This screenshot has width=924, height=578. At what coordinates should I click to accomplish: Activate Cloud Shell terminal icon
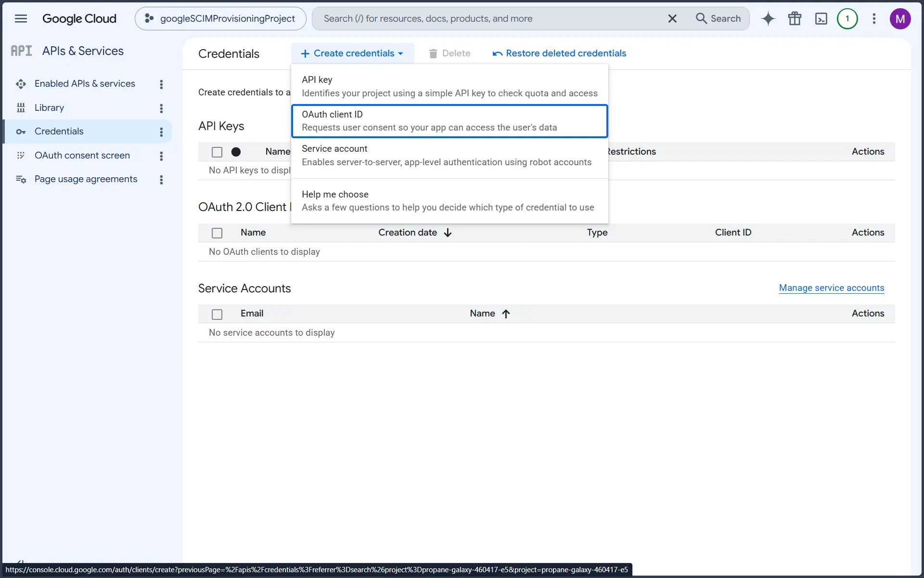(x=821, y=19)
